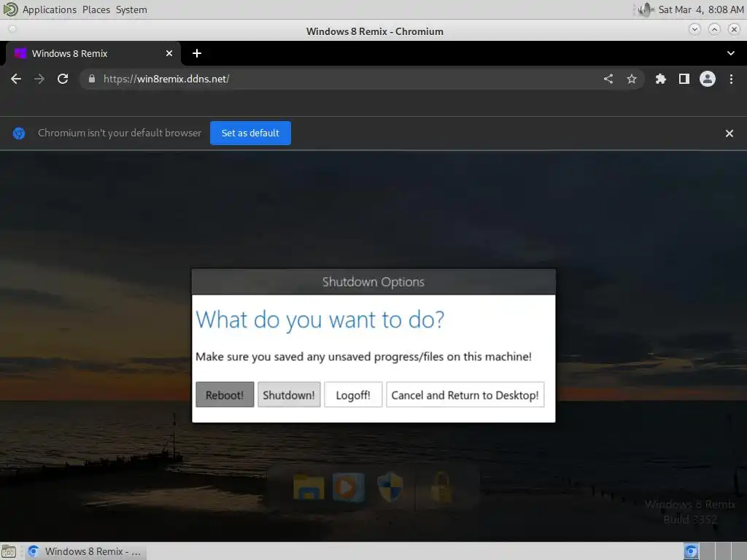Select the Windows 8 Remix tab
747x560 pixels.
coord(93,53)
